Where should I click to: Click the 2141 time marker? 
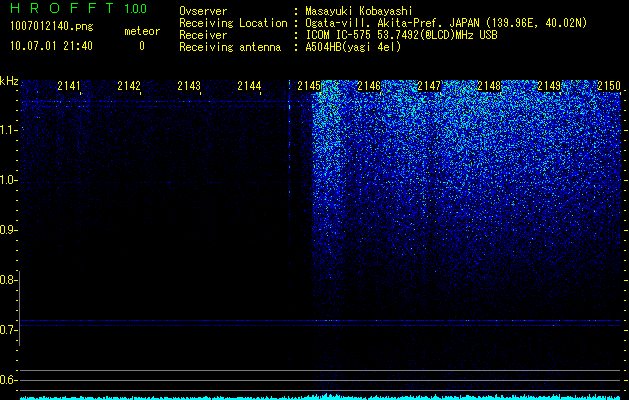tap(69, 86)
